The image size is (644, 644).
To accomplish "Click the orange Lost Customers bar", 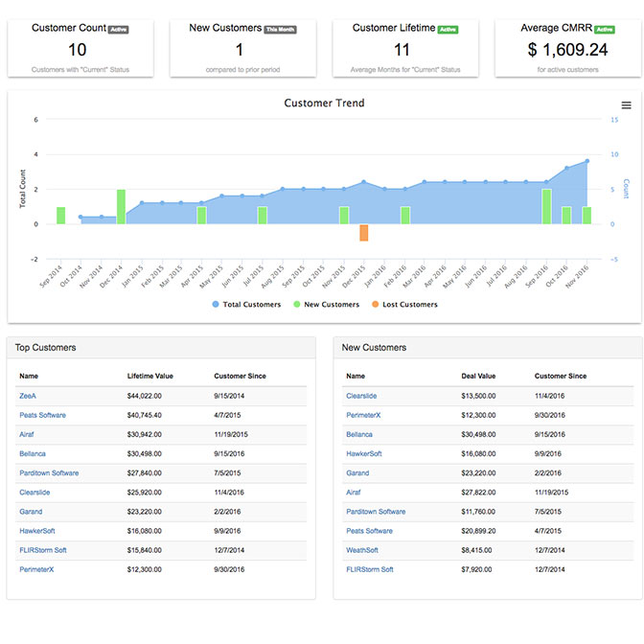I will [x=364, y=233].
